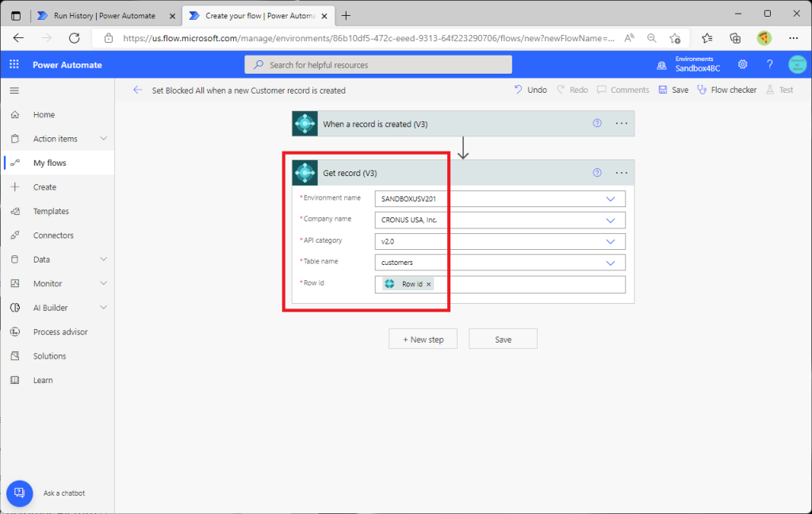The image size is (812, 514).
Task: Add this page to favorites
Action: pos(675,38)
